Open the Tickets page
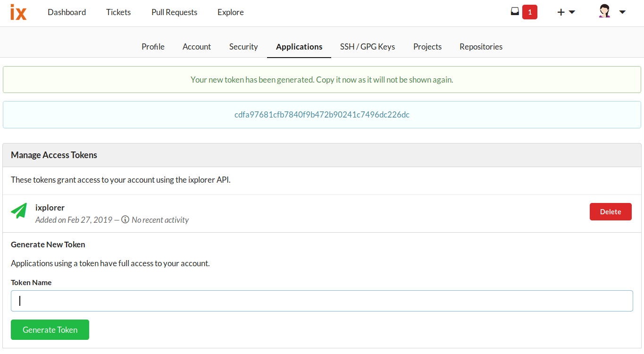 pos(118,12)
